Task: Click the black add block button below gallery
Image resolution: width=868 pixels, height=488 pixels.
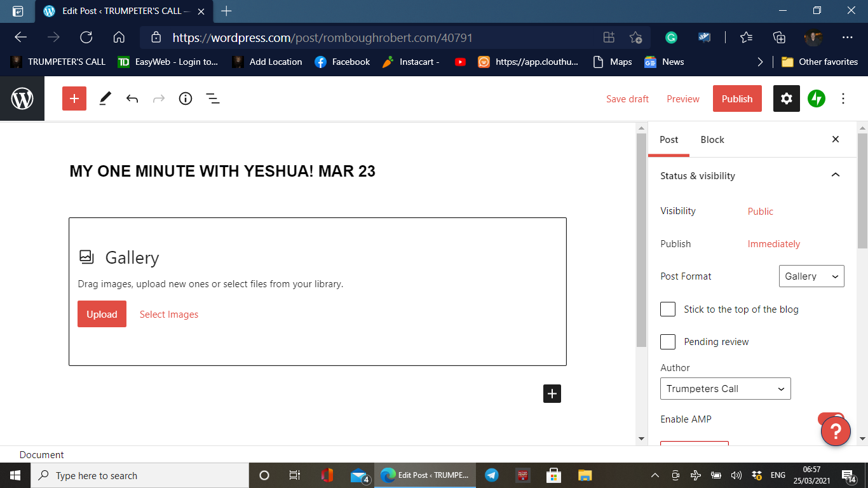Action: pyautogui.click(x=552, y=394)
